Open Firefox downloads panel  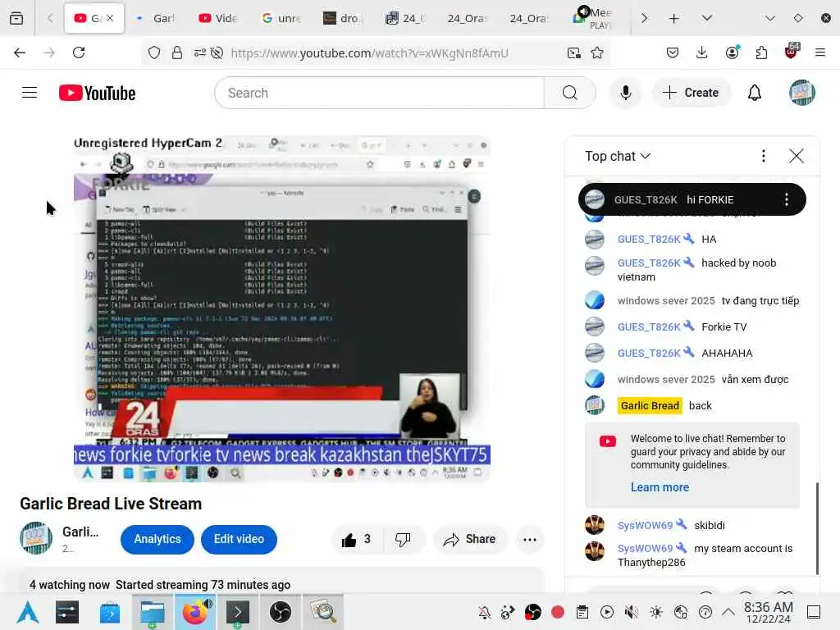tap(702, 52)
